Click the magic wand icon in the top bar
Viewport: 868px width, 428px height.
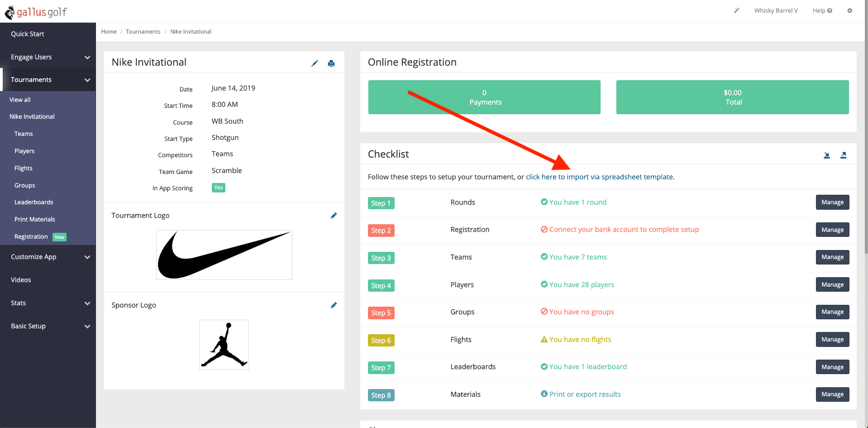click(x=736, y=10)
